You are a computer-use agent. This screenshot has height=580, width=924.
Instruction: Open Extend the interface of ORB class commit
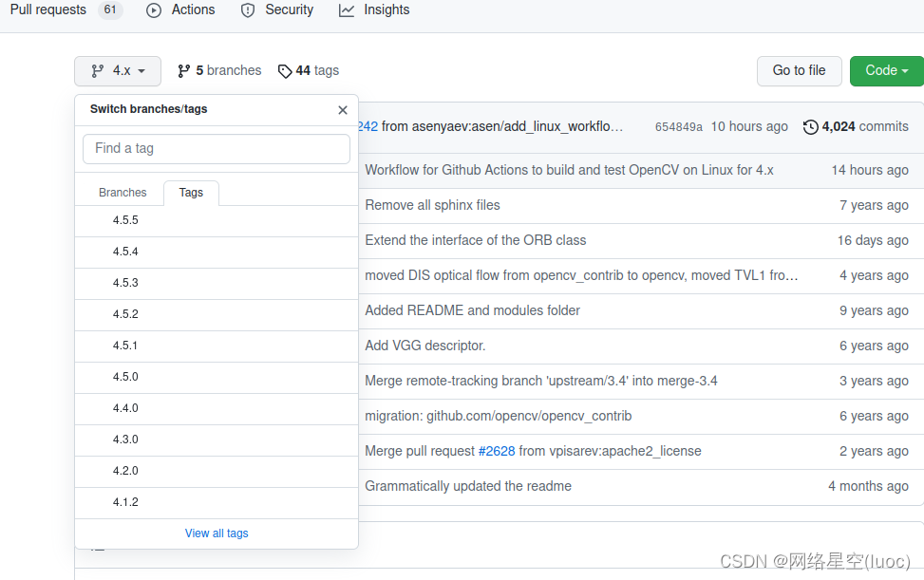click(475, 240)
